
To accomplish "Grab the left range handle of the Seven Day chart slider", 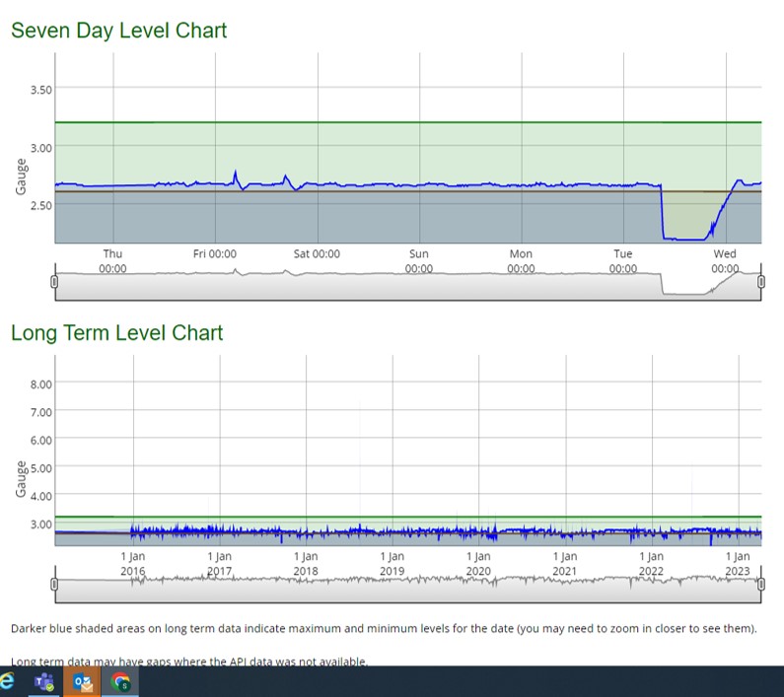I will point(54,282).
